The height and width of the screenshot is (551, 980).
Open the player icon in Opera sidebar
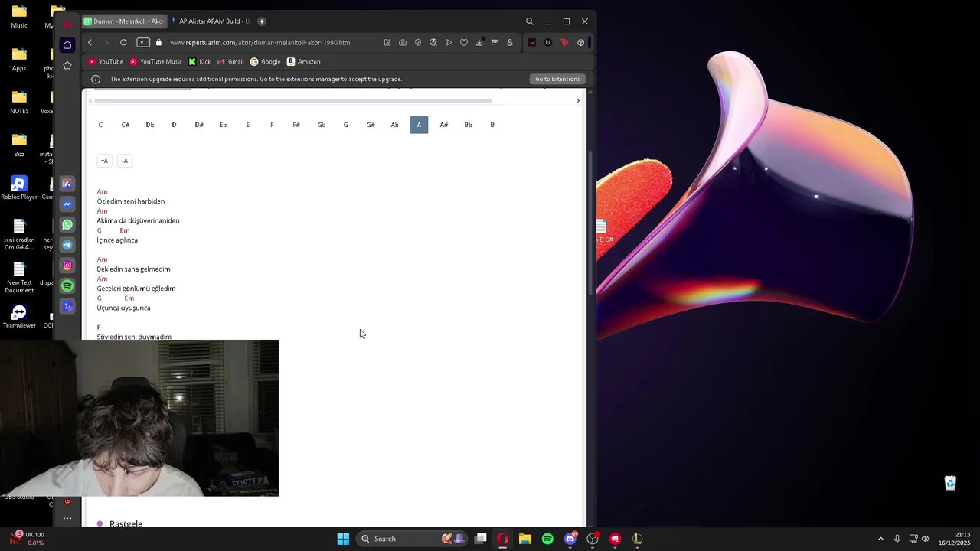tap(67, 306)
